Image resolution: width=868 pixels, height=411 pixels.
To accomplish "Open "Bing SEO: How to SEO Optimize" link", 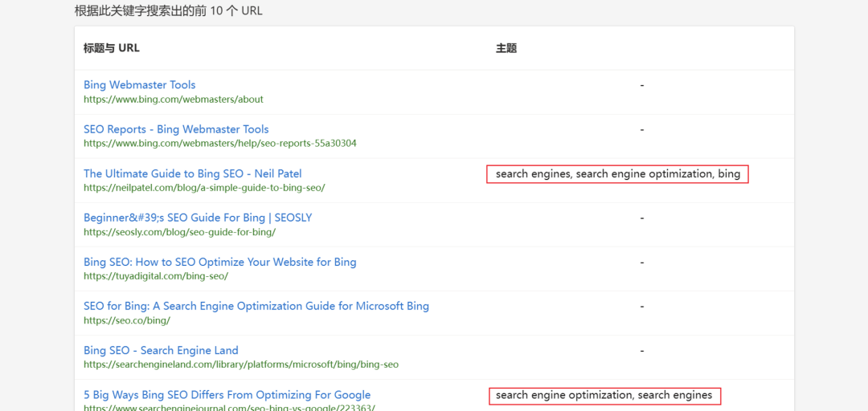I will point(219,262).
